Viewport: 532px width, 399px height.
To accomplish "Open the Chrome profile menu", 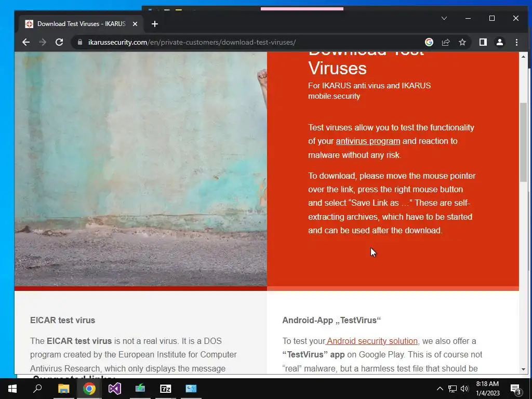I will click(499, 43).
